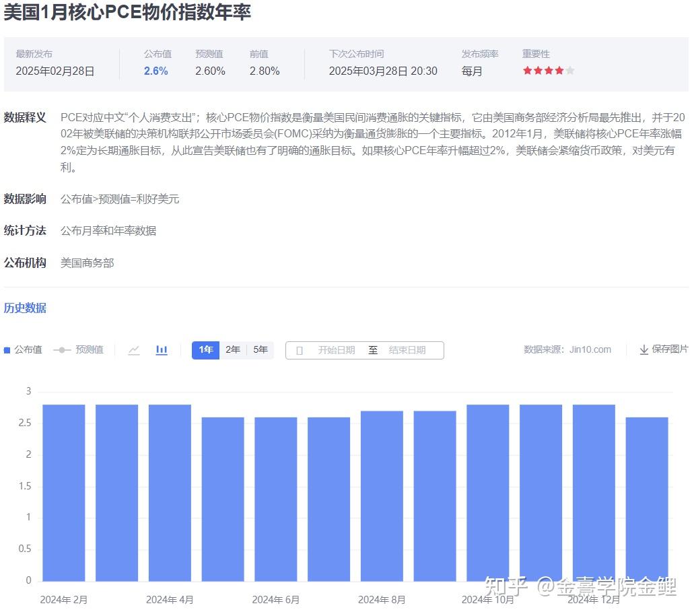Open the calendar icon in date range picker
Screen dimensions: 694x616
299,350
